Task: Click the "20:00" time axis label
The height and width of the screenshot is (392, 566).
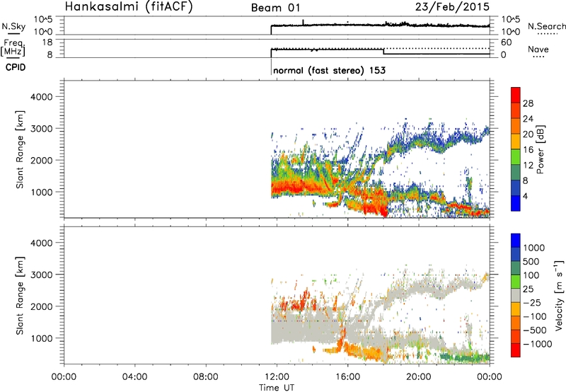Action: point(419,377)
